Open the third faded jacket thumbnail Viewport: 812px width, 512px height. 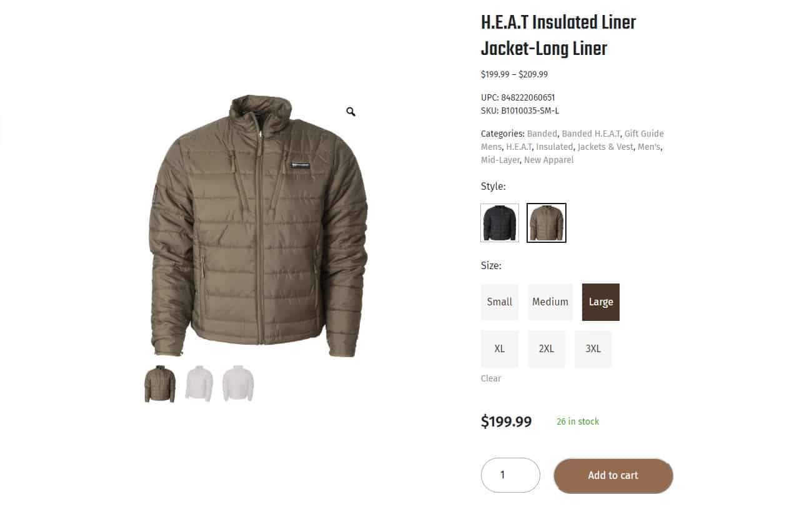click(238, 384)
